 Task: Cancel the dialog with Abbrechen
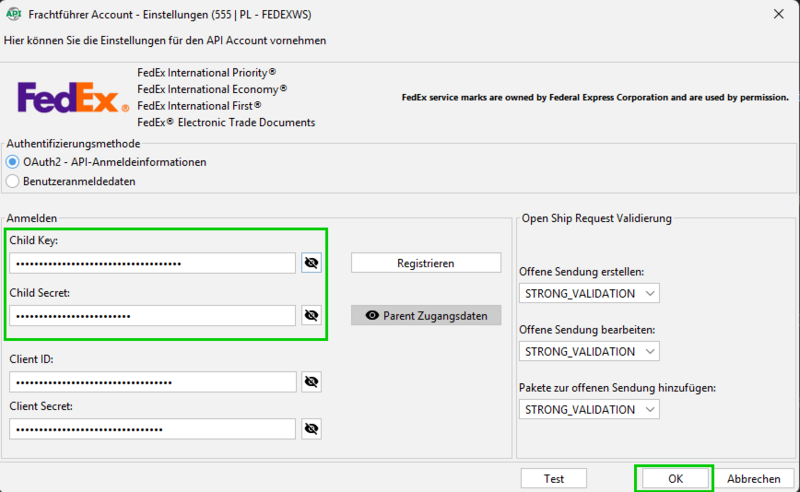[754, 479]
